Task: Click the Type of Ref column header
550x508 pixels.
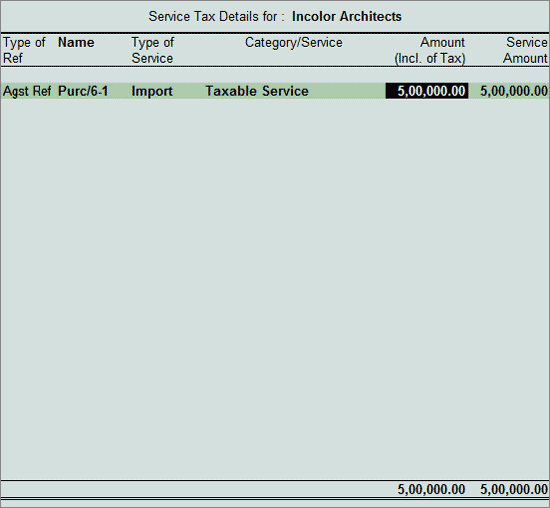Action: 24,50
